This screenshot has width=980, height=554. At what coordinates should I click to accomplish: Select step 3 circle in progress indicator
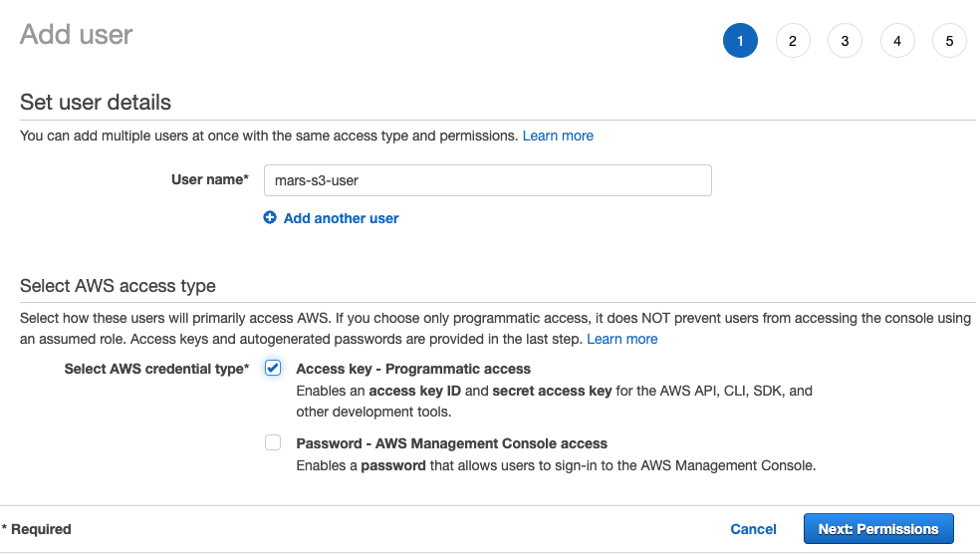[x=845, y=41]
